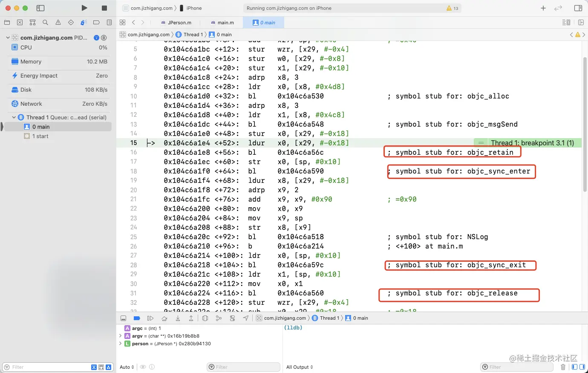The height and width of the screenshot is (373, 588).
Task: Toggle the console pane visibility
Action: (x=582, y=367)
